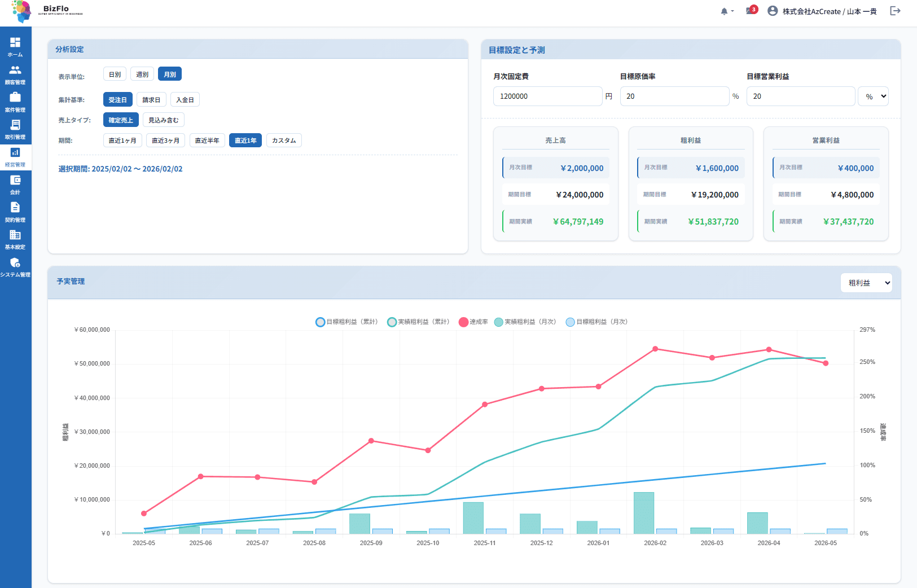
Task: Select 受注日 aggregation basis
Action: (118, 100)
